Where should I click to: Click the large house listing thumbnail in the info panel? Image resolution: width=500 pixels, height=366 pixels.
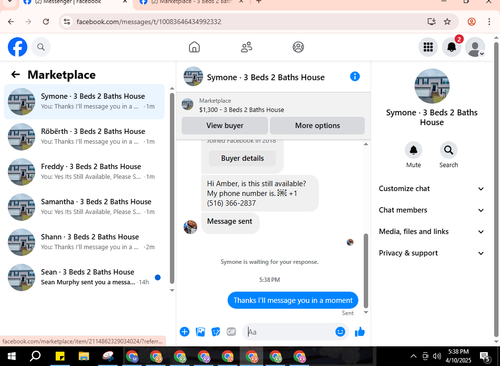tap(432, 86)
